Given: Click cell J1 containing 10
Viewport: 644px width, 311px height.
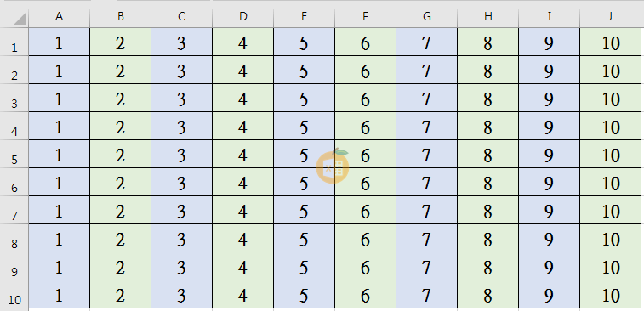Looking at the screenshot, I should coord(611,42).
